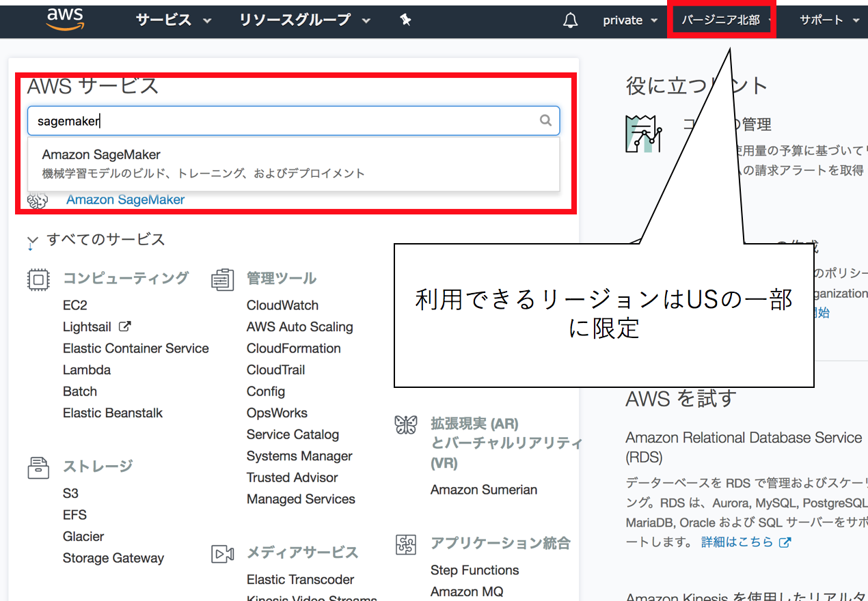Screen dimensions: 868x601
Task: Open OpsWorks service
Action: [x=277, y=413]
